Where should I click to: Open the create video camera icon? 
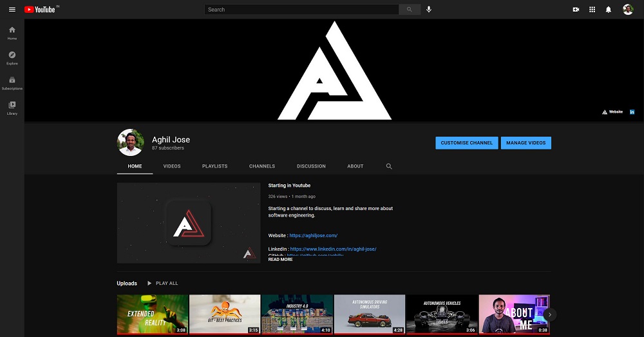pyautogui.click(x=576, y=10)
